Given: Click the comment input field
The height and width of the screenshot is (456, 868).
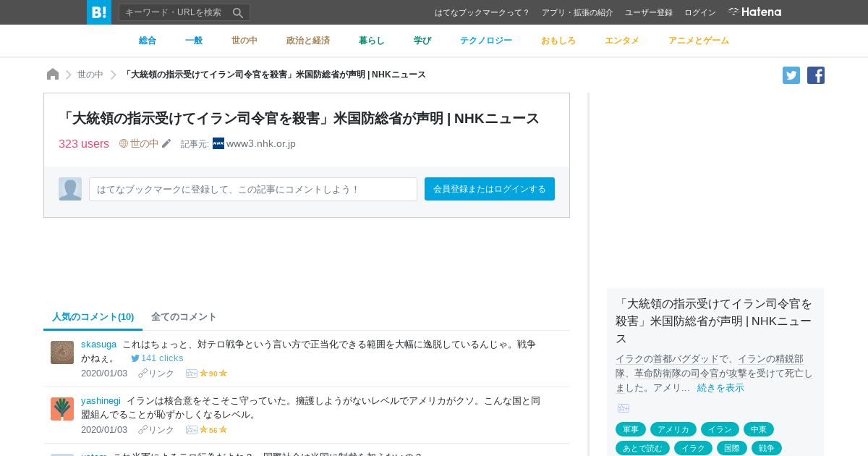Looking at the screenshot, I should 253,189.
